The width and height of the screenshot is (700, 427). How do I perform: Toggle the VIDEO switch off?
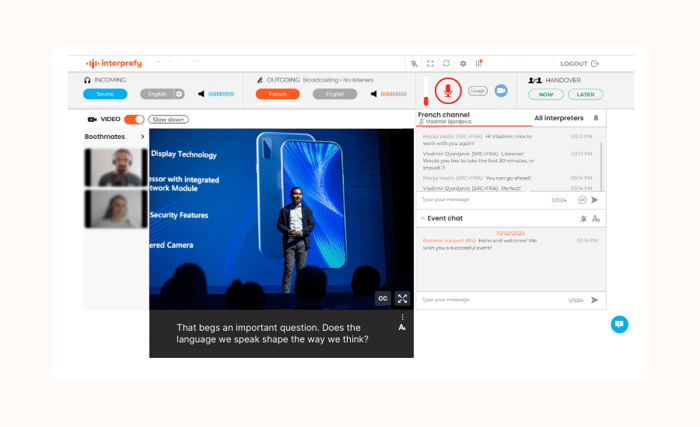point(133,119)
